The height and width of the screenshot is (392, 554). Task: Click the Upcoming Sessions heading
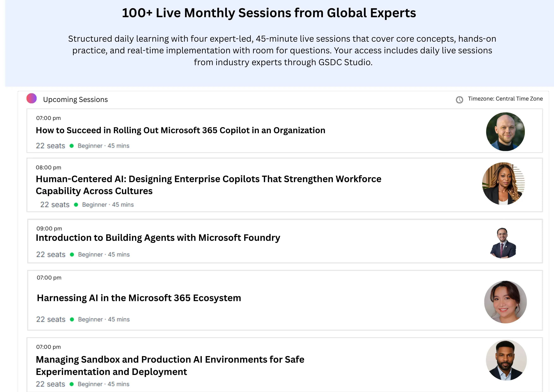coord(75,99)
